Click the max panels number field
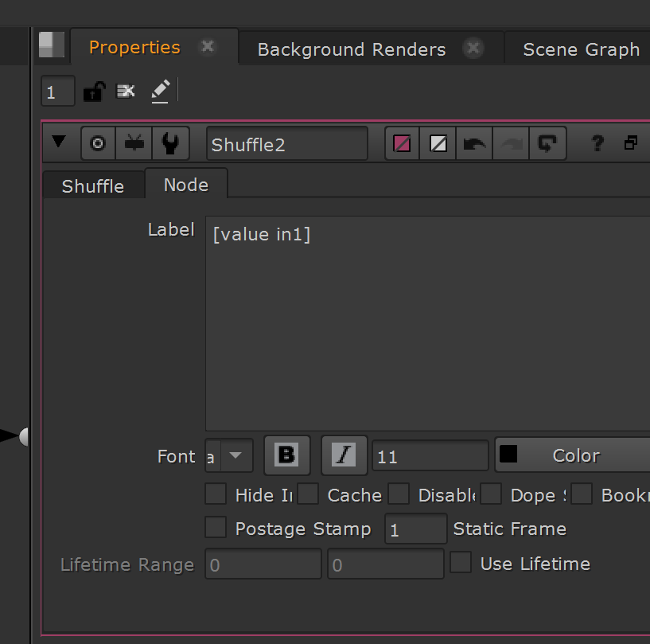This screenshot has height=644, width=650. pyautogui.click(x=58, y=92)
